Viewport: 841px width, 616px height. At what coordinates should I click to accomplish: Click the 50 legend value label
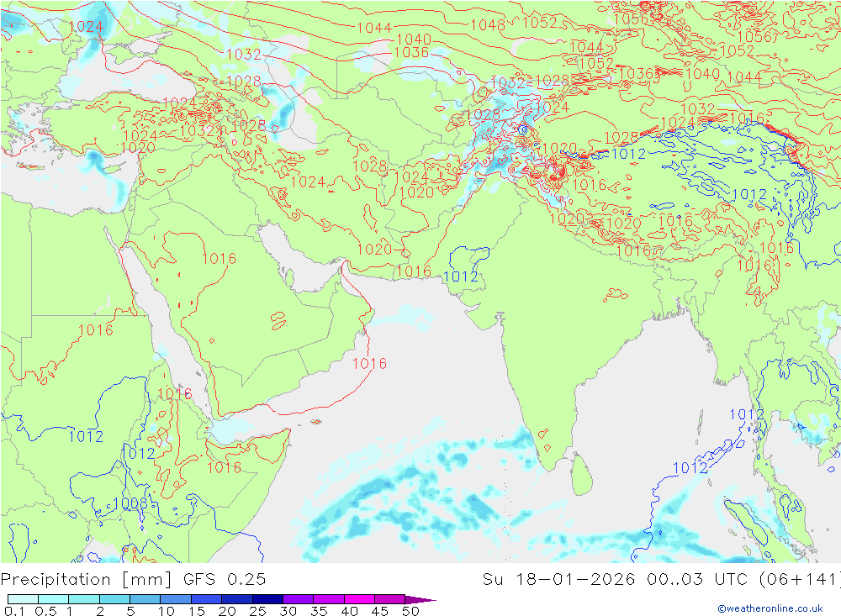[x=410, y=611]
